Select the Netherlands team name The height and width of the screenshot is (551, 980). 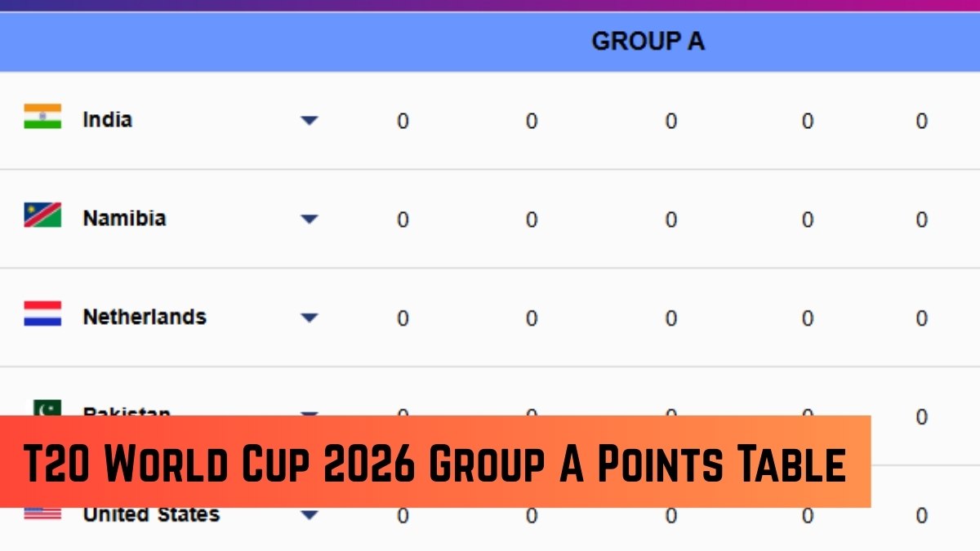(x=145, y=318)
